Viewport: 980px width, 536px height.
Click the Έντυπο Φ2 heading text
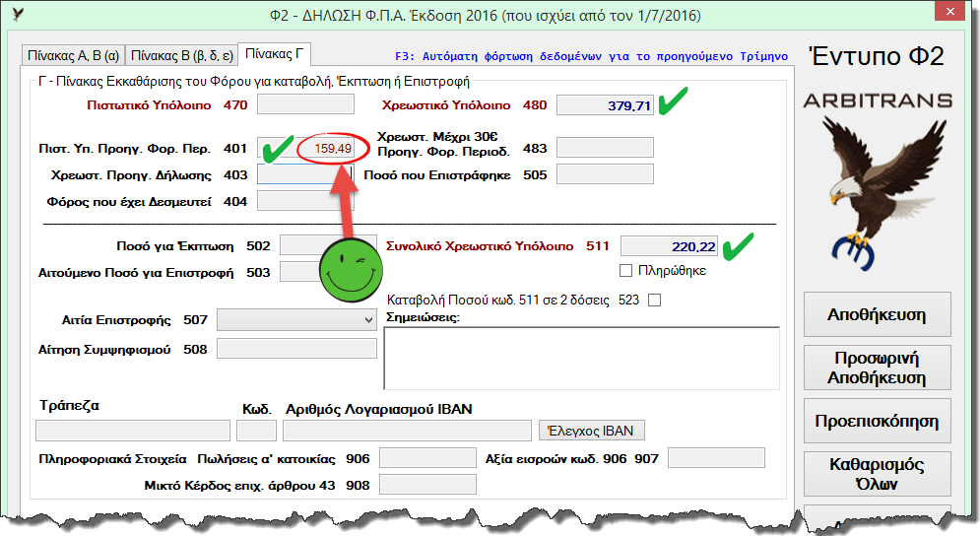(877, 56)
